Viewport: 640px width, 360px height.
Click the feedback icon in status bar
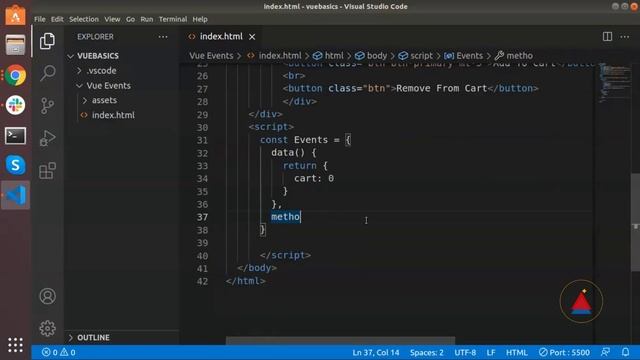click(606, 352)
